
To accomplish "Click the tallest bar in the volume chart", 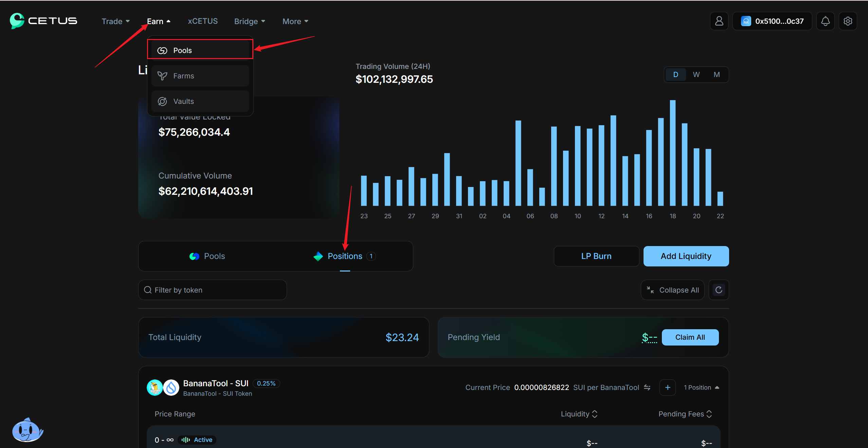I will (672, 153).
